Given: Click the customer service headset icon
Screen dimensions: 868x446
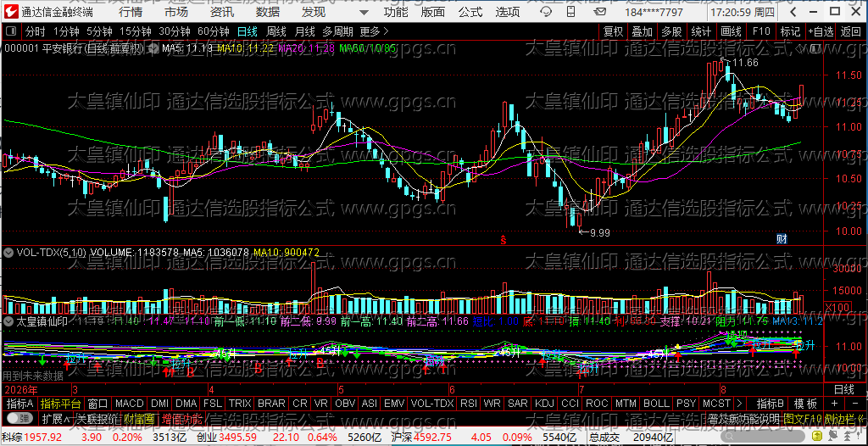Looking at the screenshot, I should (546, 12).
